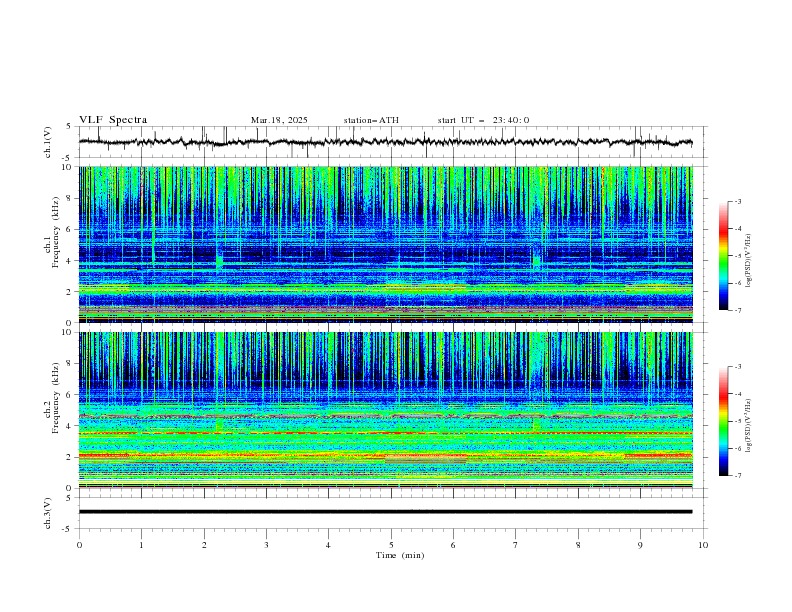
Task: Click '-3' label on upper colorbar
Action: pos(737,201)
